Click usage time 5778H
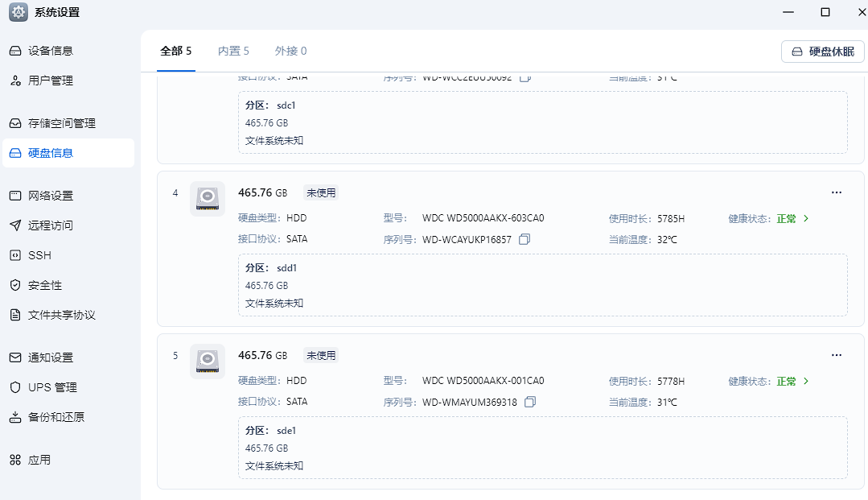This screenshot has width=868, height=500. (671, 382)
